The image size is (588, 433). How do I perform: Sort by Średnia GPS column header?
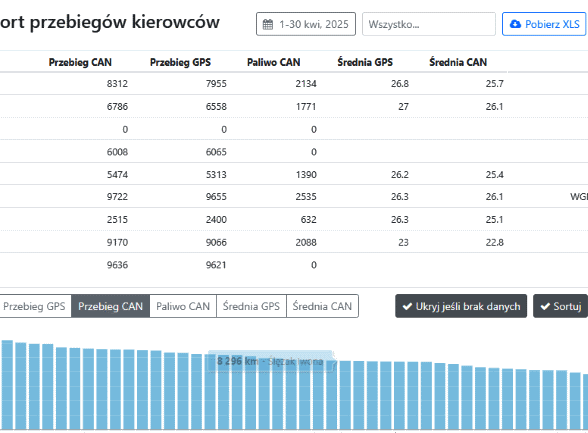(x=365, y=62)
